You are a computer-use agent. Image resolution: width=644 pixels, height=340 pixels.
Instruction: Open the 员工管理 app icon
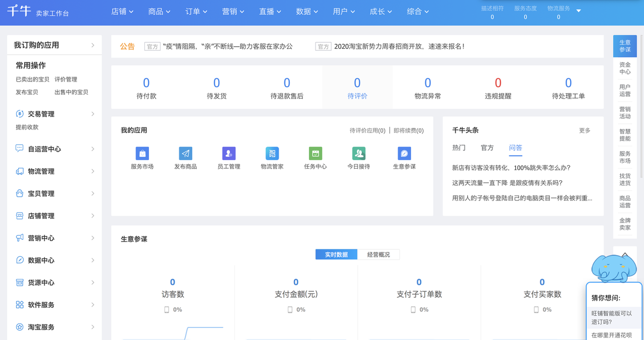(228, 154)
